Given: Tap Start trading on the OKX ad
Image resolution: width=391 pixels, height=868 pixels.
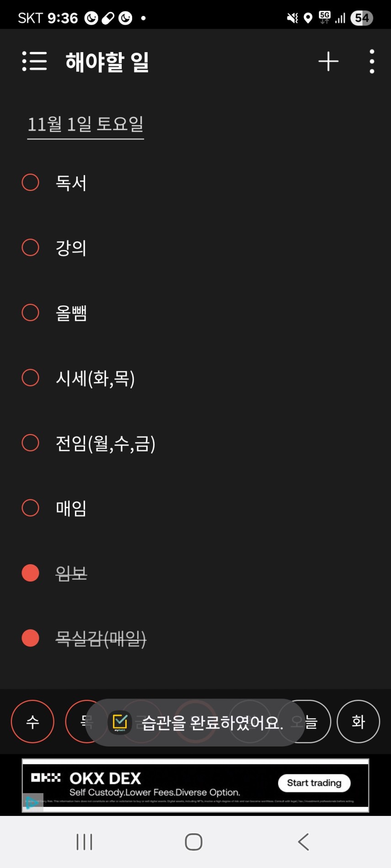Looking at the screenshot, I should click(x=314, y=783).
